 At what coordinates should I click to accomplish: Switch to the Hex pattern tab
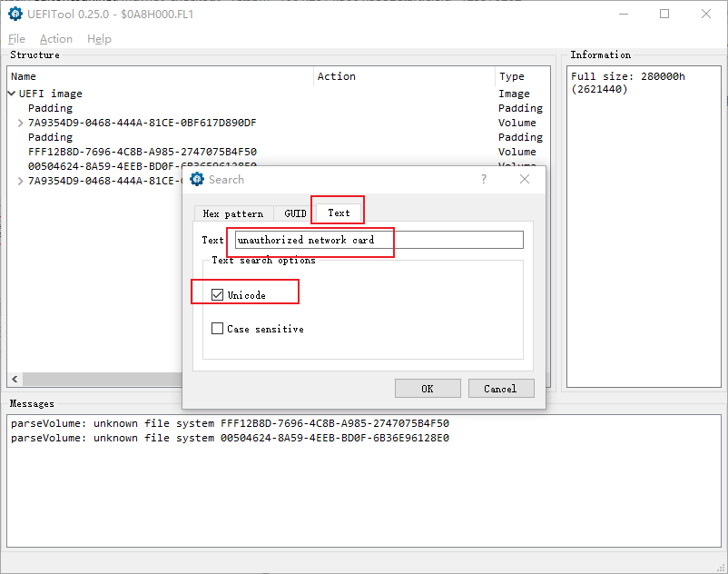click(233, 213)
